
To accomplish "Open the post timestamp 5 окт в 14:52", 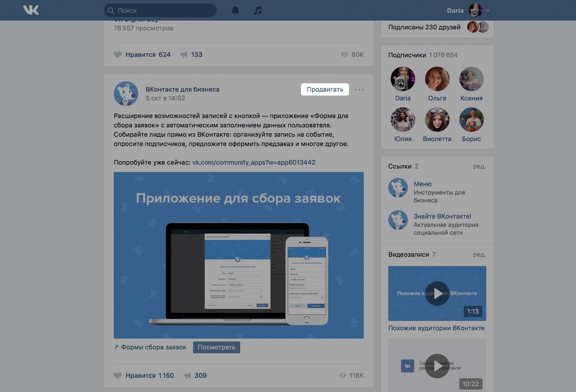I will [x=165, y=98].
